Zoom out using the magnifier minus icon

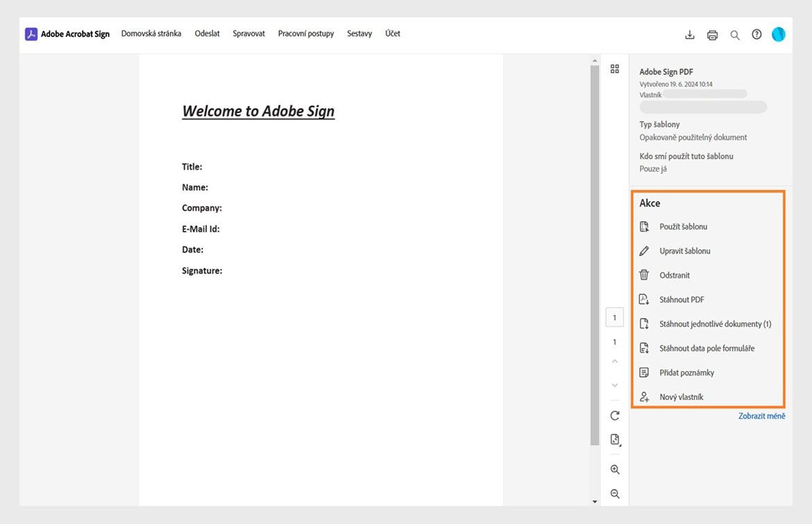click(x=615, y=493)
